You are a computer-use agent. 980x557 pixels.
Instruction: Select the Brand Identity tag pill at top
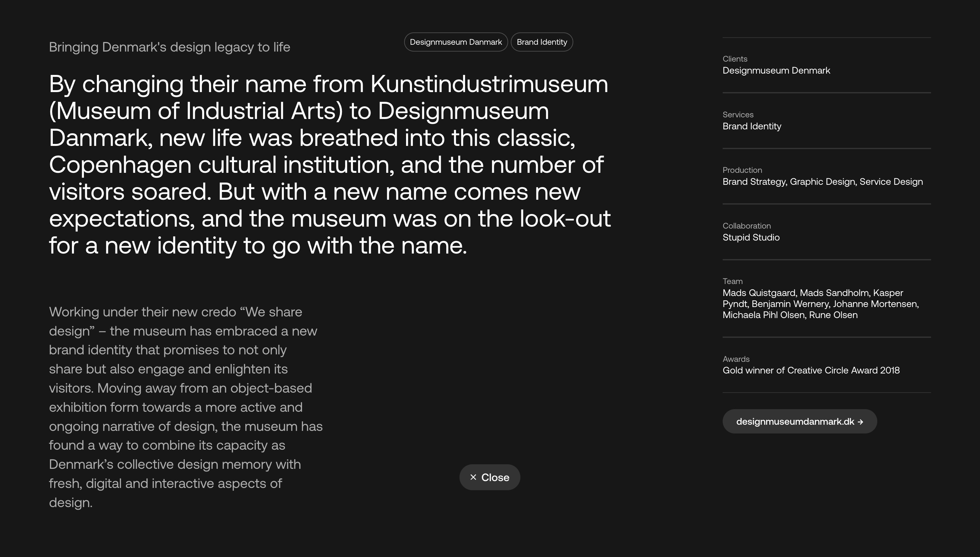point(542,42)
